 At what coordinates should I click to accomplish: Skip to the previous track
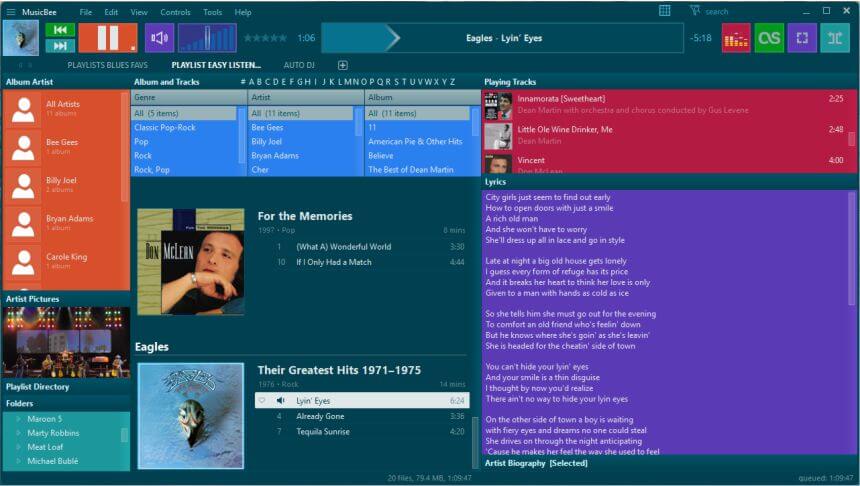[x=60, y=30]
